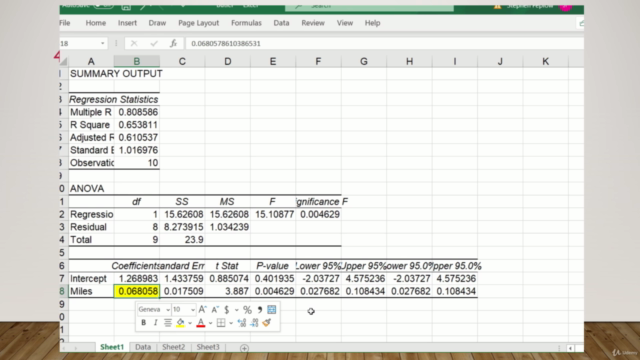640x360 pixels.
Task: Apply red font color
Action: (201, 323)
